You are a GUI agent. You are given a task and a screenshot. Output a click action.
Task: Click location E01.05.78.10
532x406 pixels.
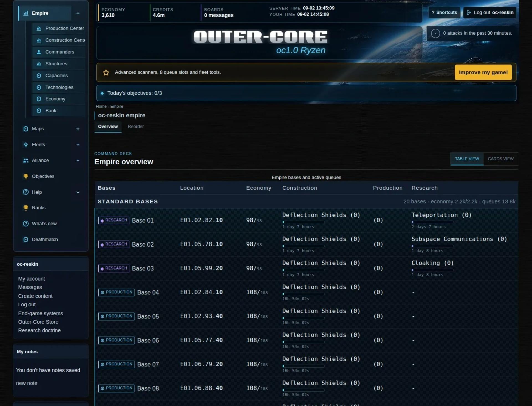pos(201,244)
